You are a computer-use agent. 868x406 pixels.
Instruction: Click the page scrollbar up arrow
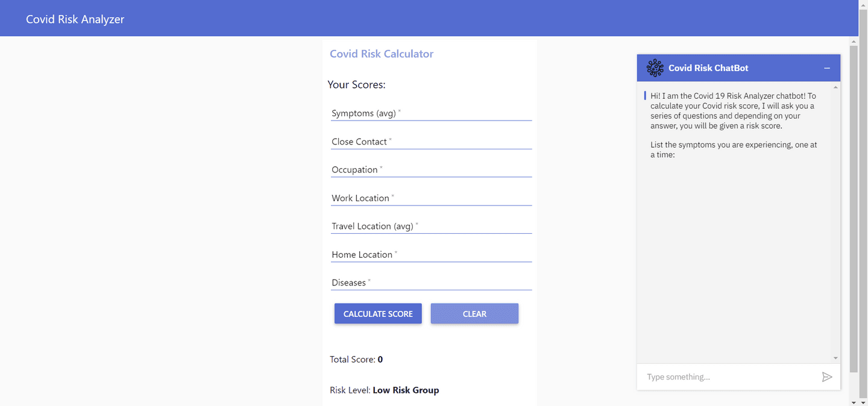pos(854,42)
